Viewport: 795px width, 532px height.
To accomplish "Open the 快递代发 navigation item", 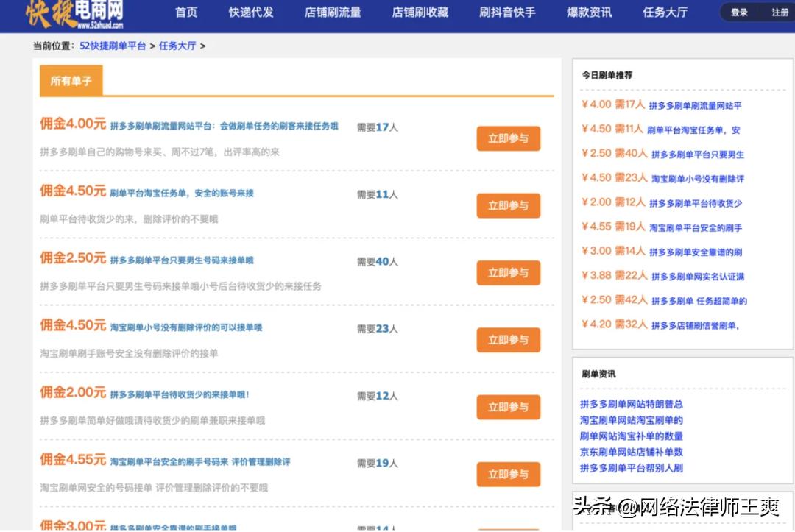I will point(251,13).
